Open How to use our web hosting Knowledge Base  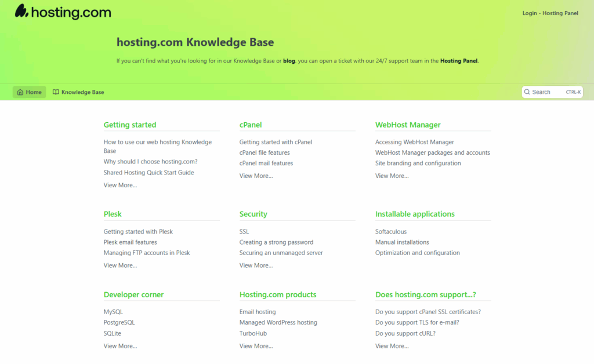(x=158, y=147)
